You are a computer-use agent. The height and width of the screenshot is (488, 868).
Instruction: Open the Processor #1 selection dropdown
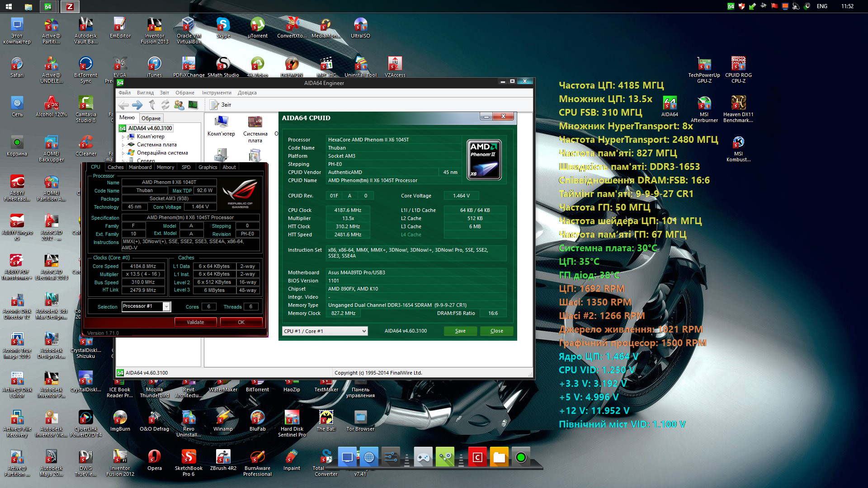146,306
